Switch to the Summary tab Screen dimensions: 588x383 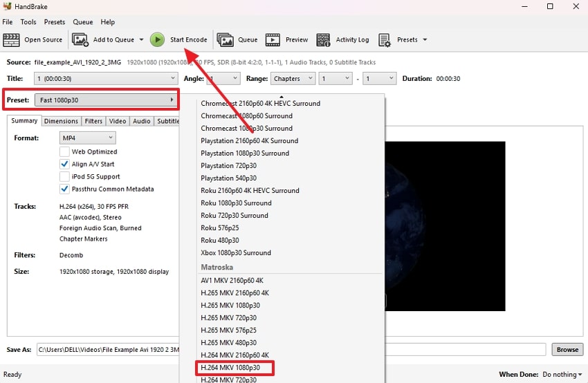point(24,121)
